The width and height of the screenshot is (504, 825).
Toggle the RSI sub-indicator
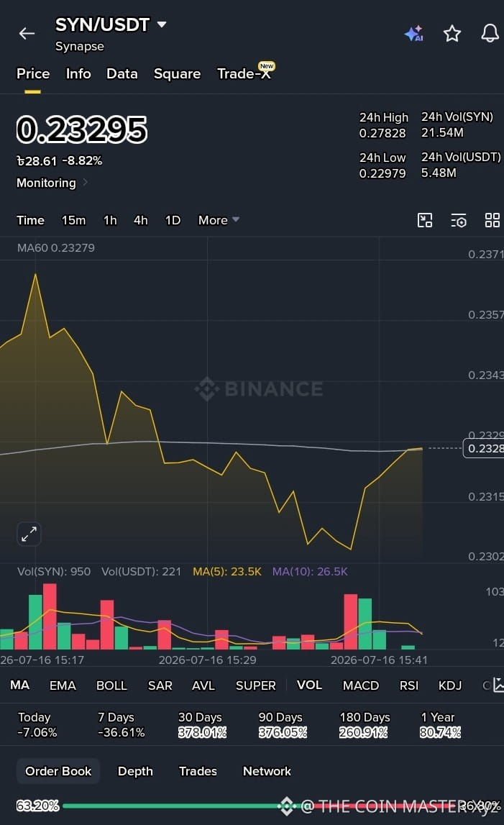[x=409, y=685]
